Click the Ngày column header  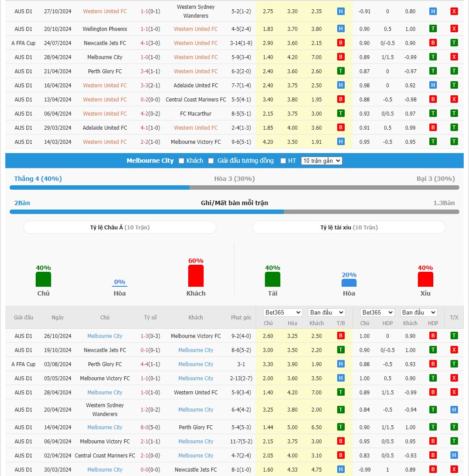point(58,317)
